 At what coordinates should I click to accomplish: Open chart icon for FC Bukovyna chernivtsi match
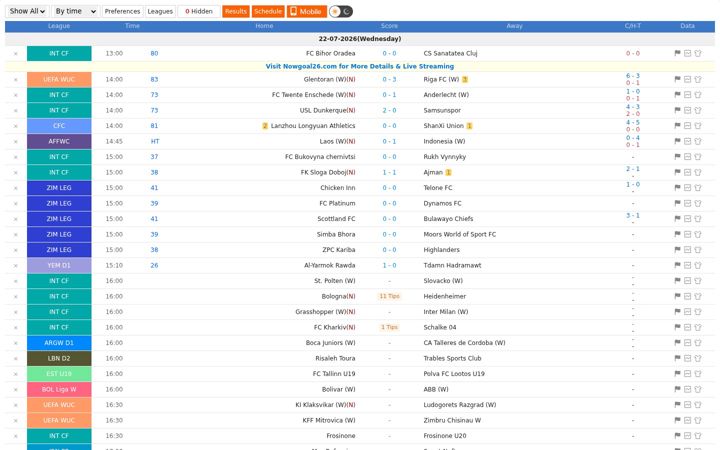[x=687, y=157]
